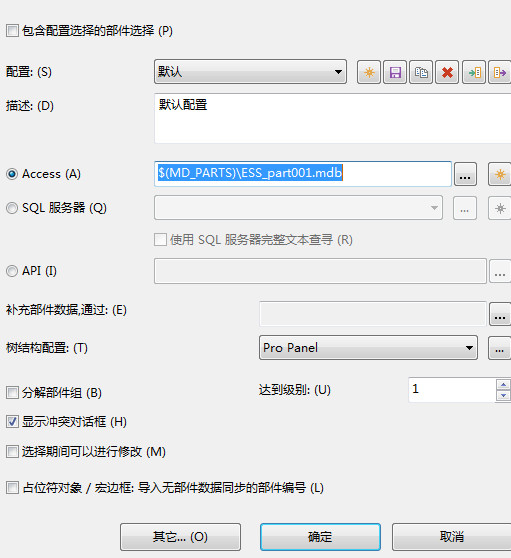Open the 配置 dropdown showing 默认
Viewport: 511px width, 558px height.
250,72
